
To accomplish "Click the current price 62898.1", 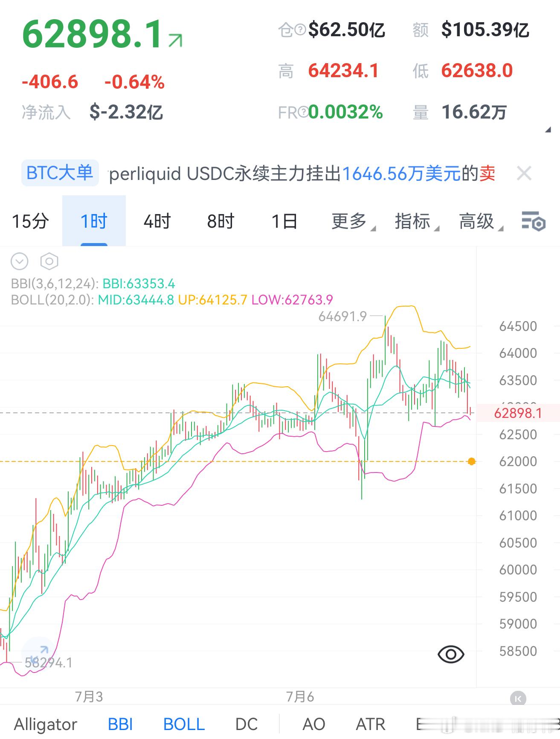I will 93,34.
